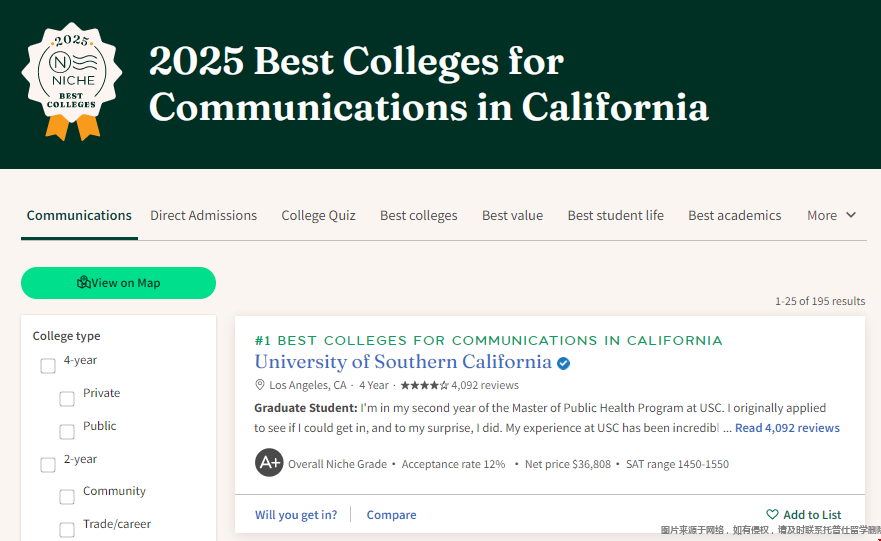Open the Direct Admissions tab
The image size is (881, 541).
coord(203,215)
